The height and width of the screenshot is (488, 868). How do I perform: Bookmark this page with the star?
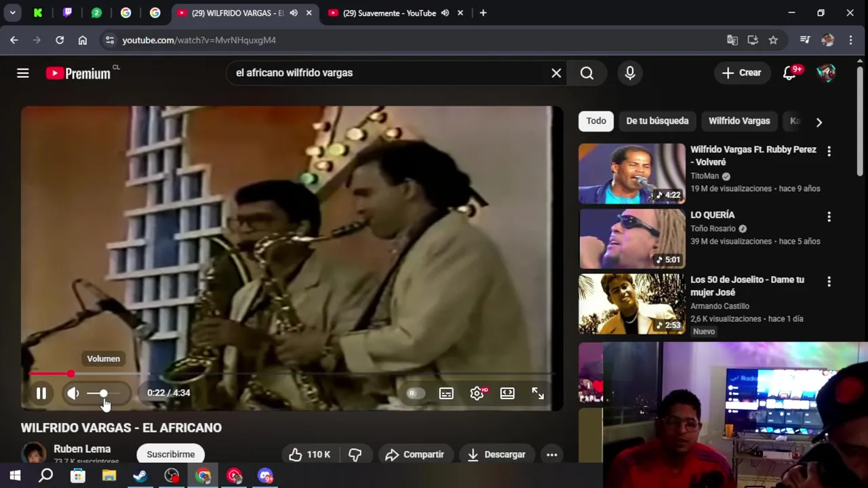773,40
